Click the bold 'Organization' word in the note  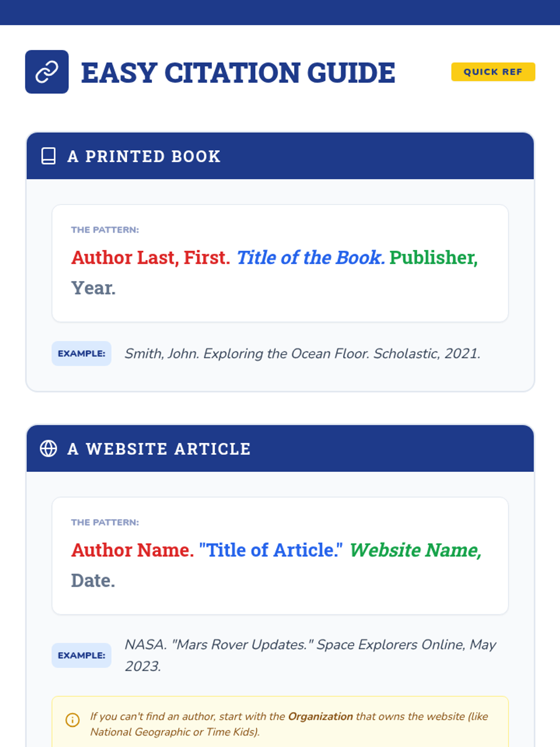point(320,717)
